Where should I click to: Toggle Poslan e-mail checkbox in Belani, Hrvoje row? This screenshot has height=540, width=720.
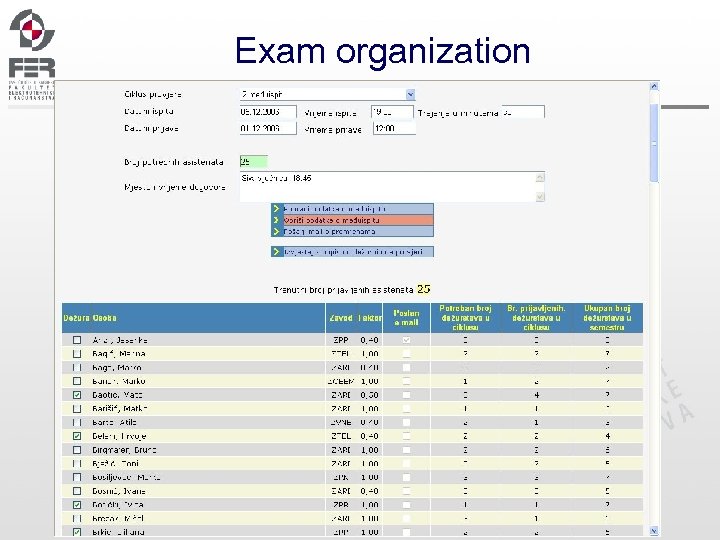coord(406,436)
